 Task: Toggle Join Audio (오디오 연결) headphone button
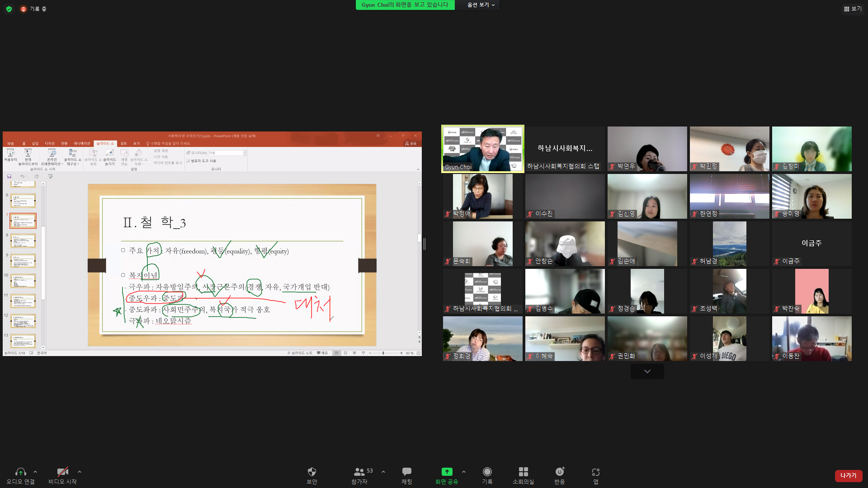click(20, 472)
